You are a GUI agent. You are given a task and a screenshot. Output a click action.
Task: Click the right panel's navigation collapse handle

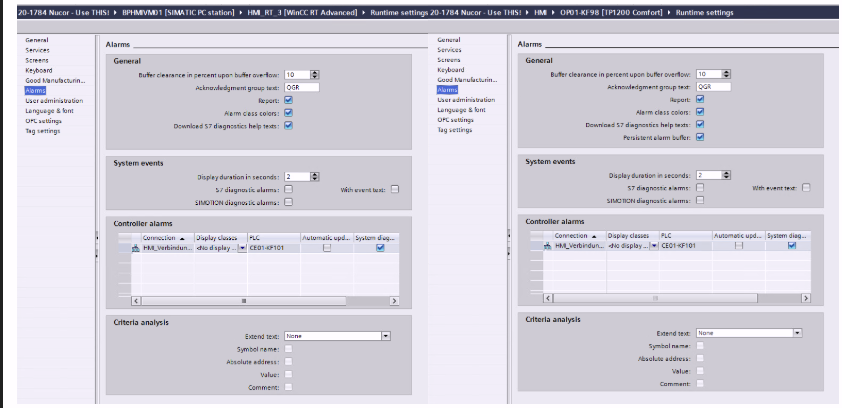[x=508, y=236]
